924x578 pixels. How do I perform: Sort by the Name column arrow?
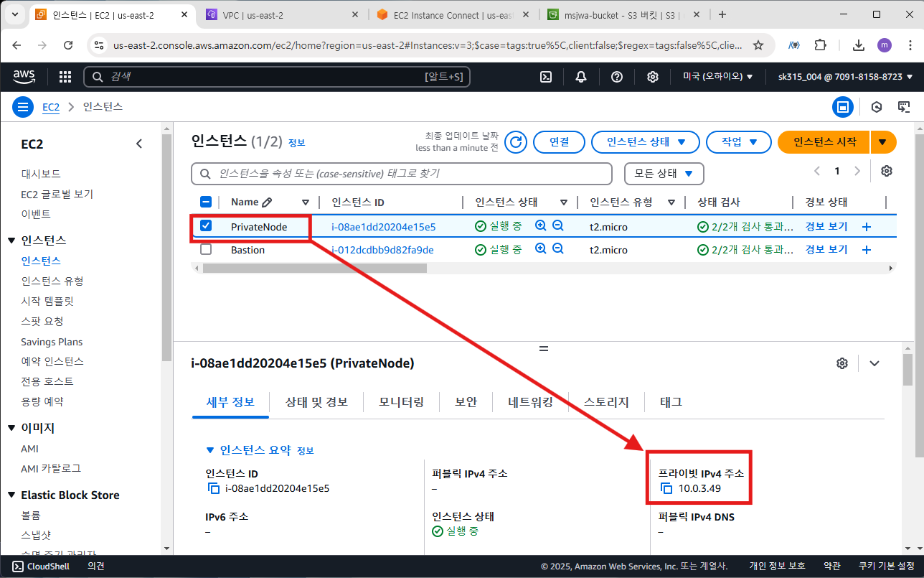(x=306, y=202)
